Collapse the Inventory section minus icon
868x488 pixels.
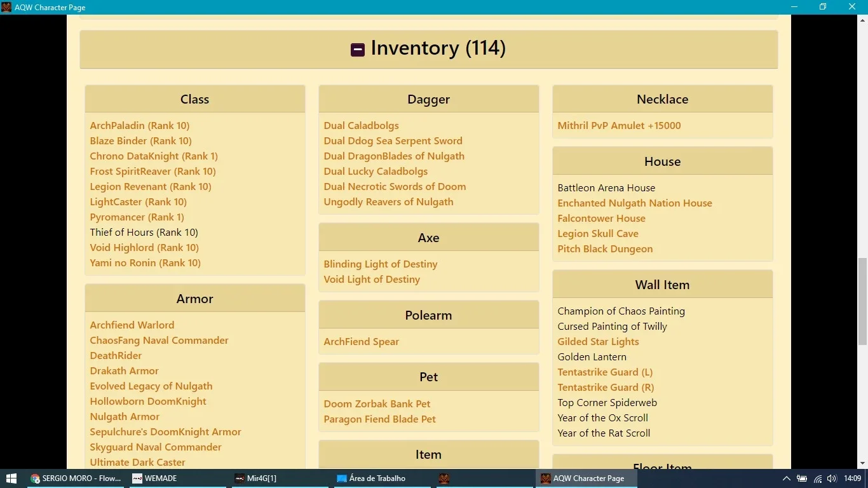pos(358,49)
